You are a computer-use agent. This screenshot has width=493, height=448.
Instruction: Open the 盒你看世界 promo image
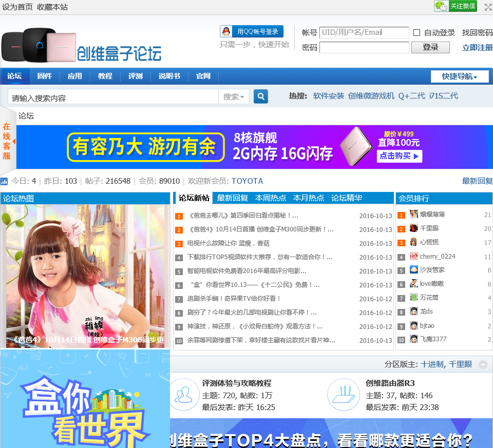coord(85,398)
